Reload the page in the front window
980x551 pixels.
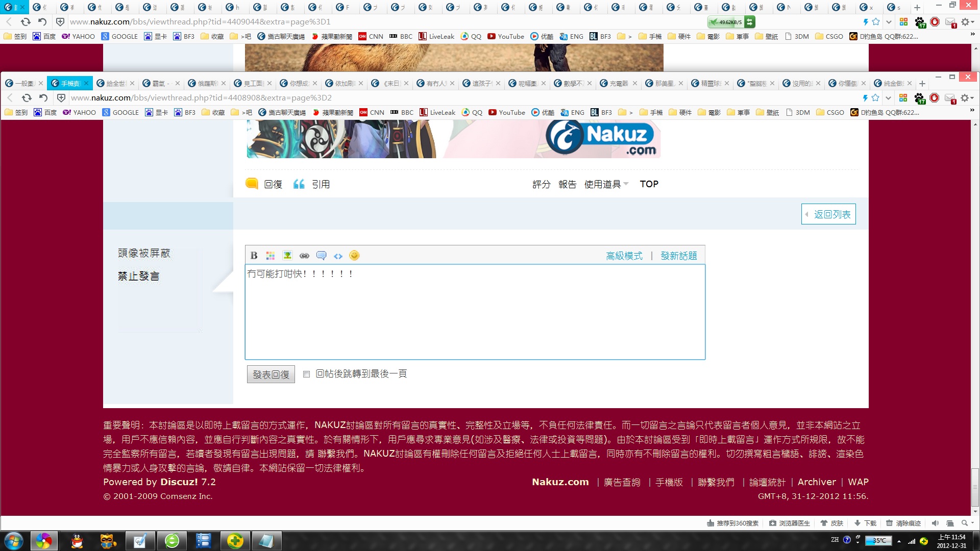pyautogui.click(x=27, y=97)
